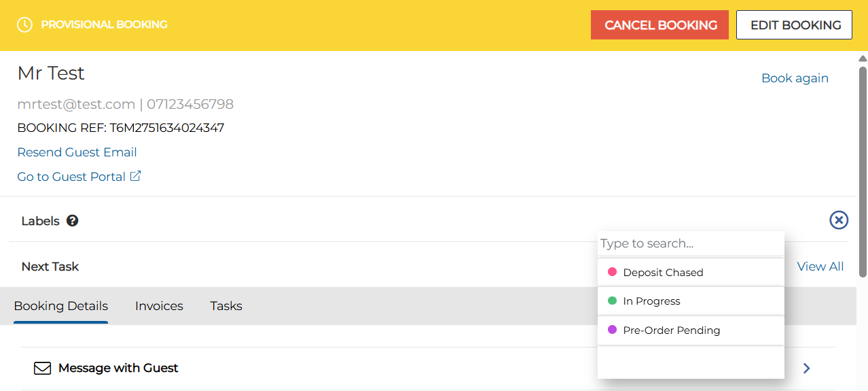Focus the Type to search label field
This screenshot has width=868, height=391.
coord(689,243)
